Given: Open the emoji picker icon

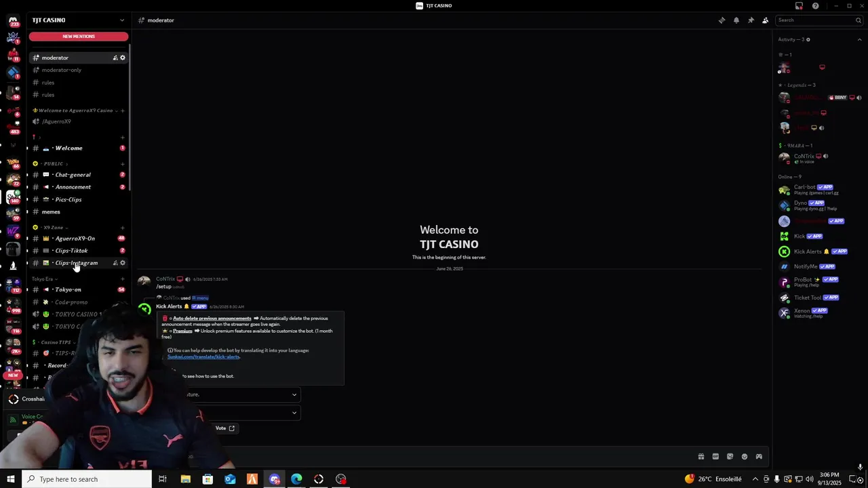Looking at the screenshot, I should (x=745, y=457).
